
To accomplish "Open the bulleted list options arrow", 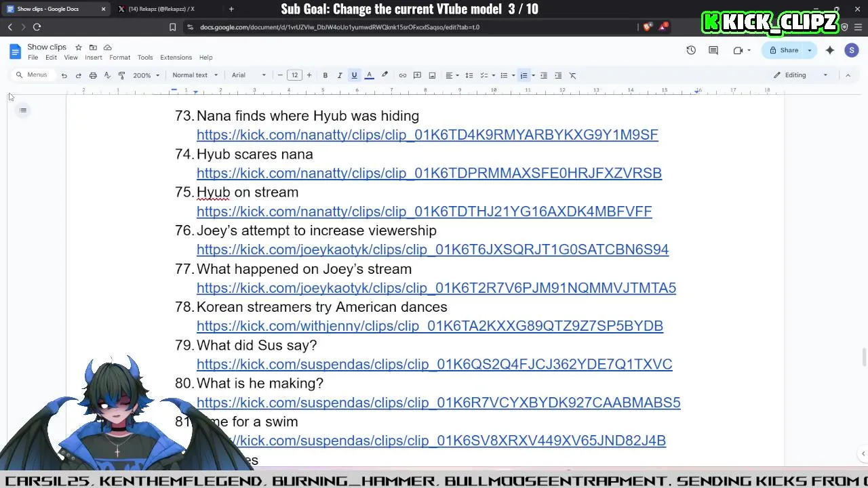I will coord(513,75).
